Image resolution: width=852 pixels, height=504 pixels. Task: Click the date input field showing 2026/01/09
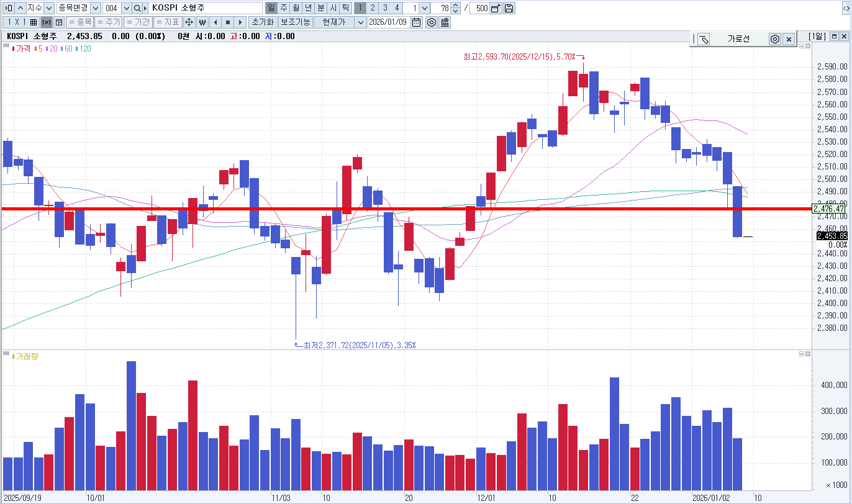388,22
